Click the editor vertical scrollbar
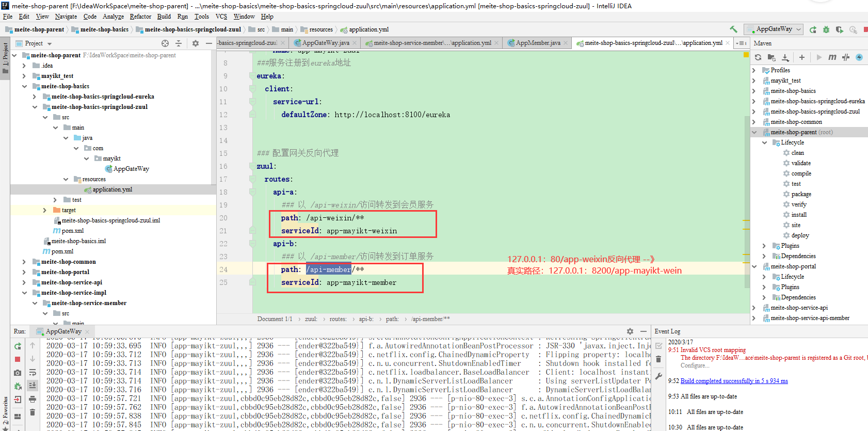Screen dimensions: 868x431 [747, 202]
